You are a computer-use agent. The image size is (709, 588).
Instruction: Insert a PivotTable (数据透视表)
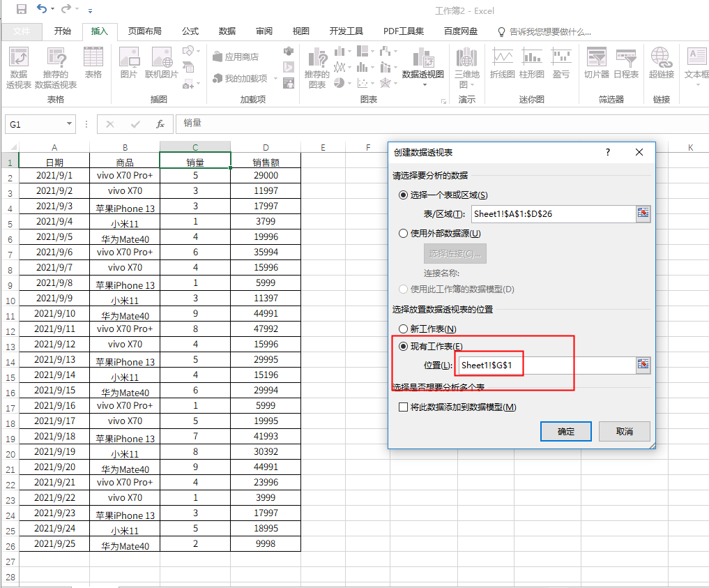[19, 68]
